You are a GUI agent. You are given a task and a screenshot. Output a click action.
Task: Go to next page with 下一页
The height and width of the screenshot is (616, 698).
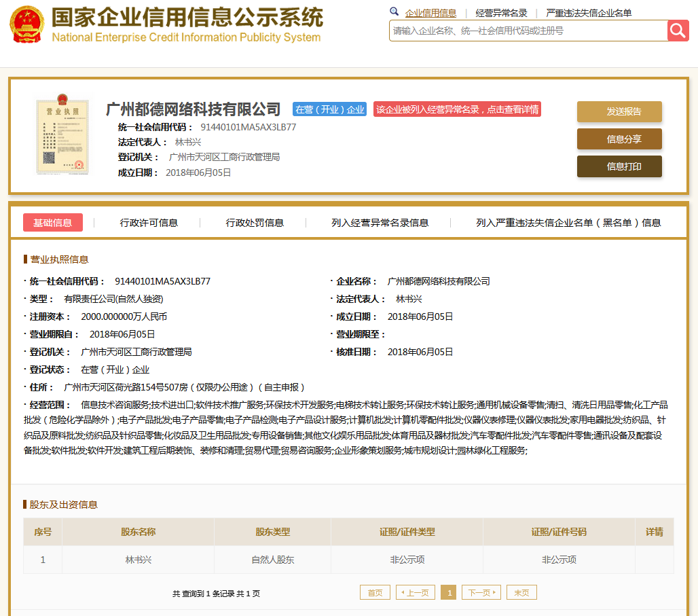pos(481,593)
